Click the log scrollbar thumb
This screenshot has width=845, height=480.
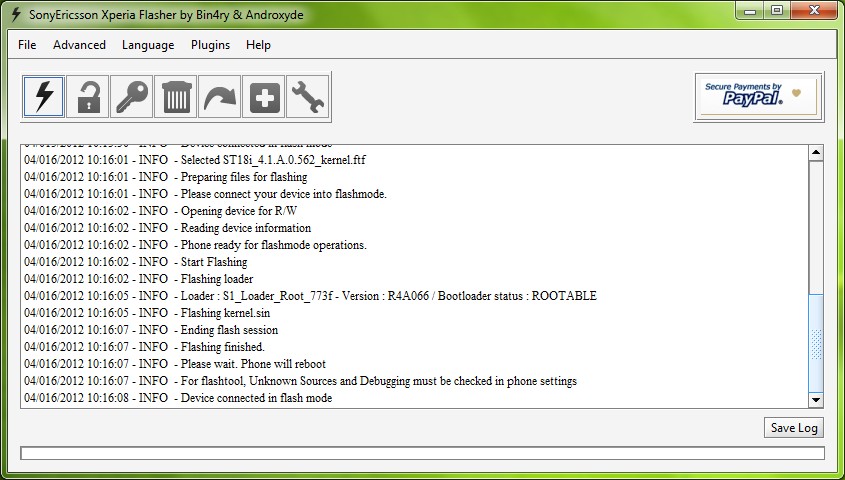click(x=816, y=343)
